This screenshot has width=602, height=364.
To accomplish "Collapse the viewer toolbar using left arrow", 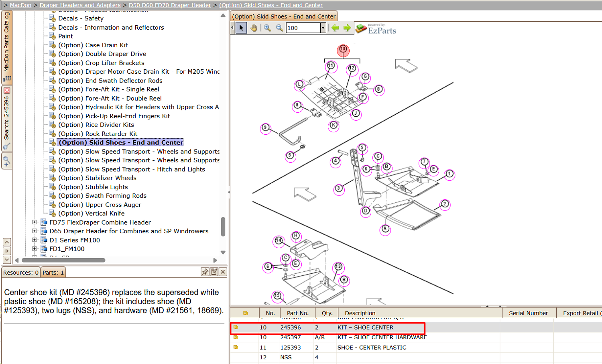I will pos(232,28).
